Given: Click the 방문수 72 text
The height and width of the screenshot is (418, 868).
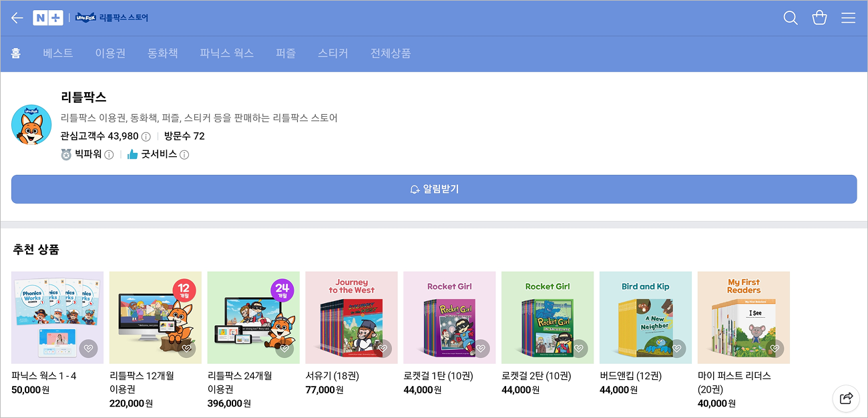Looking at the screenshot, I should point(184,137).
